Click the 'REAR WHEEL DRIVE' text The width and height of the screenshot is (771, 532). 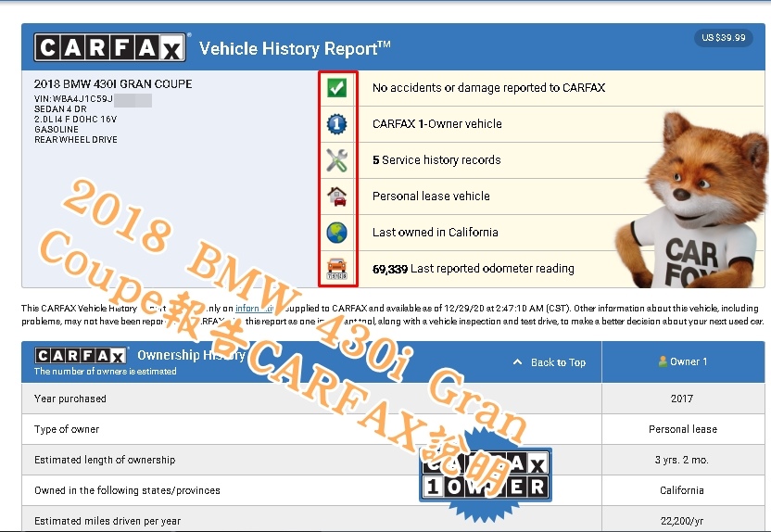pos(76,140)
